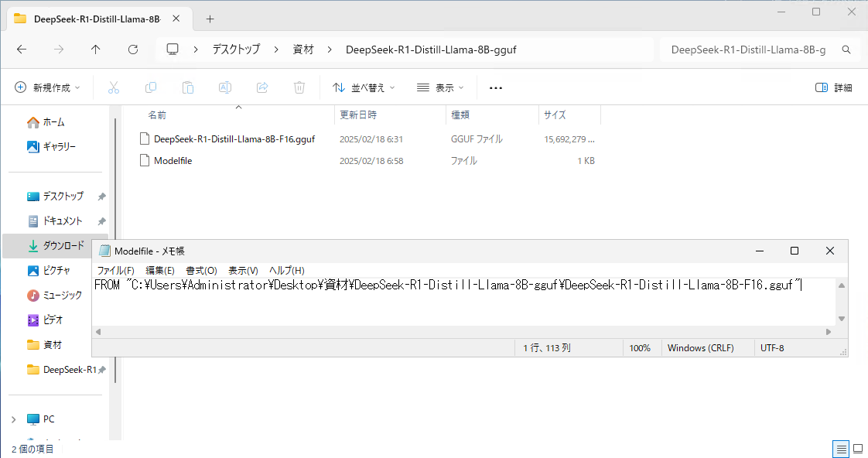Open ダウンロード in the navigation pane
The image size is (868, 458).
(63, 245)
